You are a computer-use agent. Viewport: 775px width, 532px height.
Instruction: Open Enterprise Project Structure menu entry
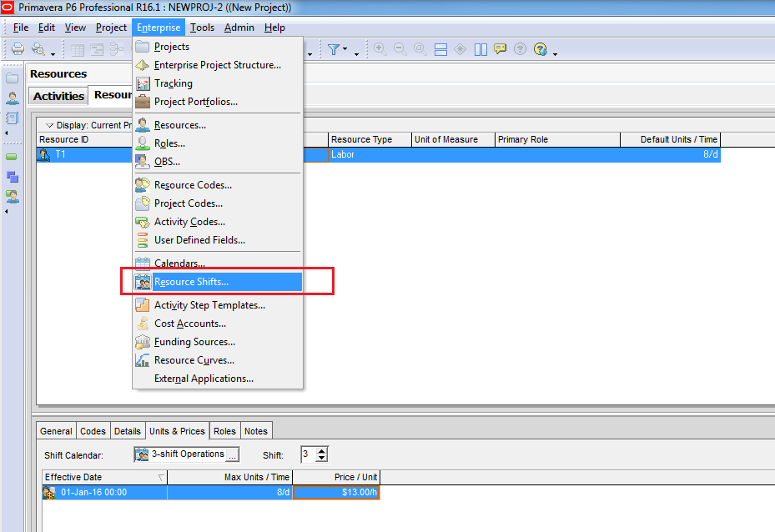click(x=217, y=65)
